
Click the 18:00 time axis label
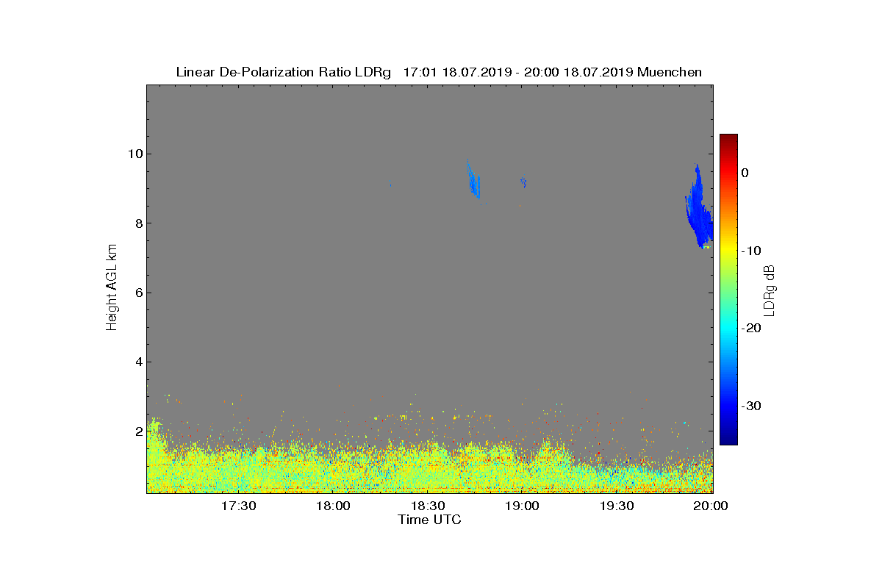[333, 506]
